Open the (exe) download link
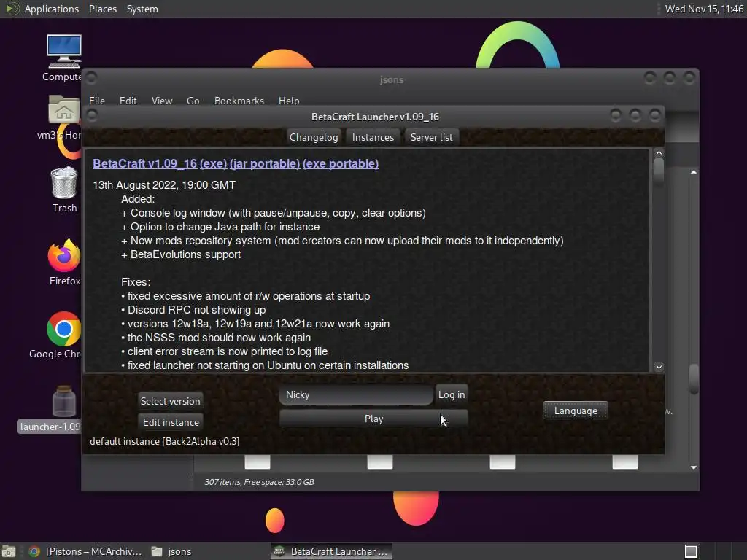This screenshot has width=747, height=560. [x=213, y=163]
